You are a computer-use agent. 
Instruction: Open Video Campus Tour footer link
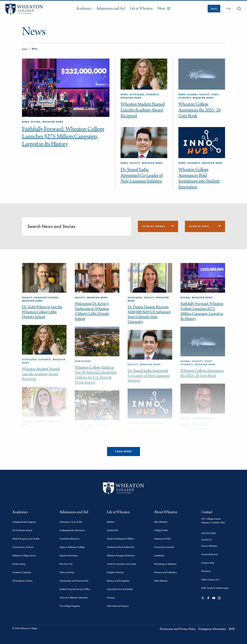pos(210,579)
